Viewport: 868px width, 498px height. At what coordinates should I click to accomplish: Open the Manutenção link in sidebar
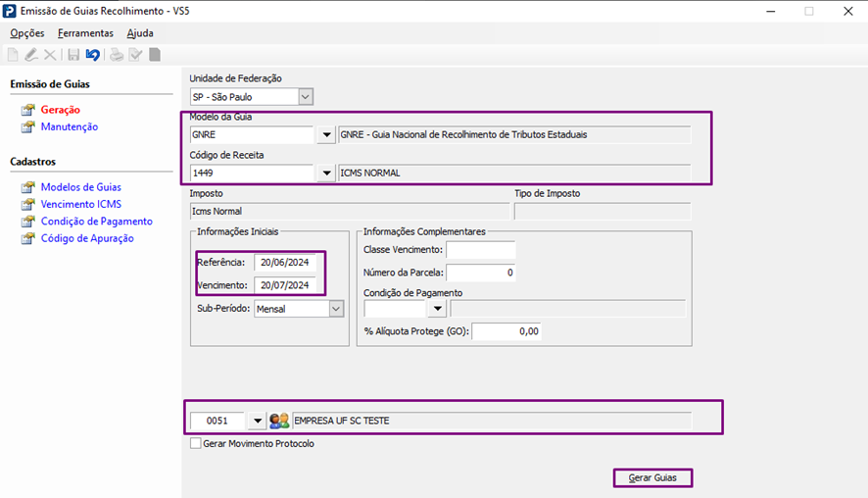pos(69,126)
